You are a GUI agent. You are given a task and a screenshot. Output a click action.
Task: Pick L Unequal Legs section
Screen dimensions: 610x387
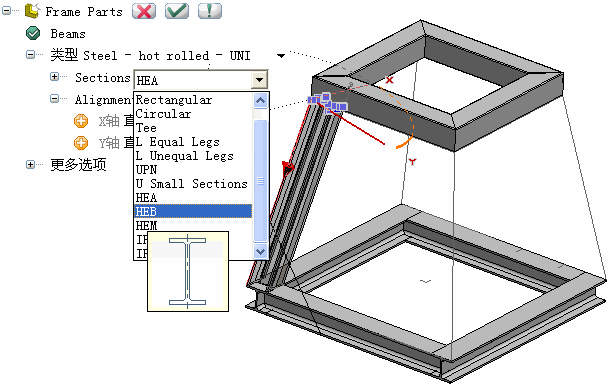click(x=193, y=156)
